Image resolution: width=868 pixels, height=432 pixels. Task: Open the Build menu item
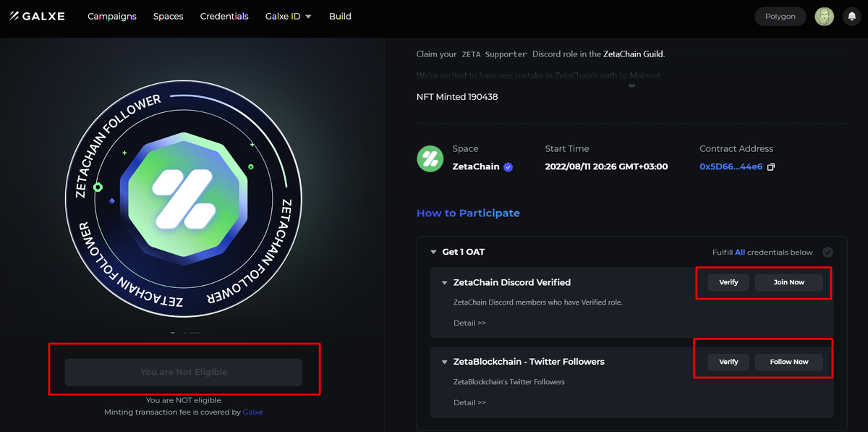(340, 16)
